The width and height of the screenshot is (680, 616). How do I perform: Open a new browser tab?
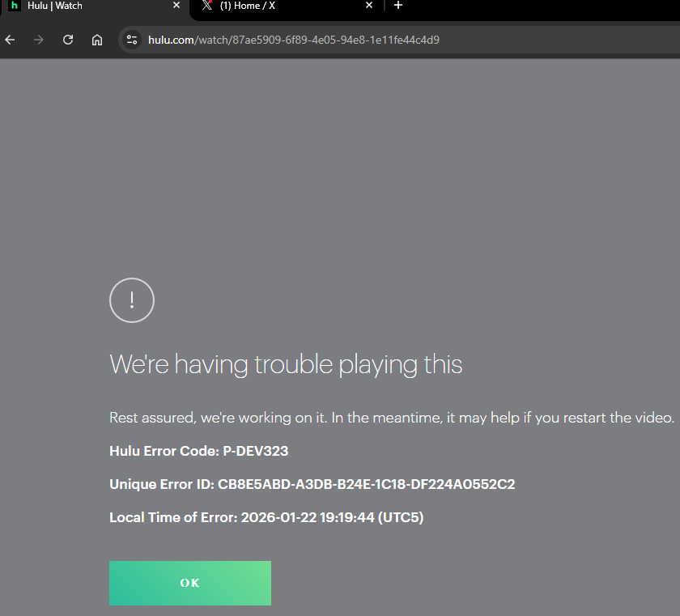[x=398, y=5]
